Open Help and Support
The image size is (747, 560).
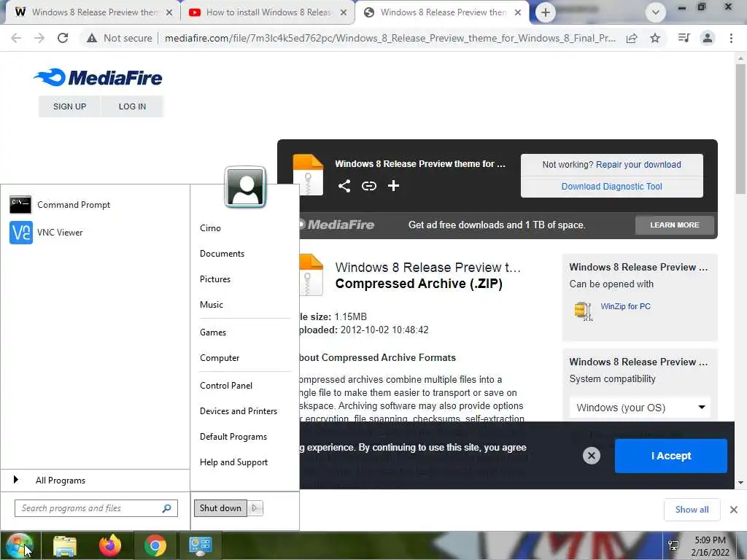tap(233, 462)
